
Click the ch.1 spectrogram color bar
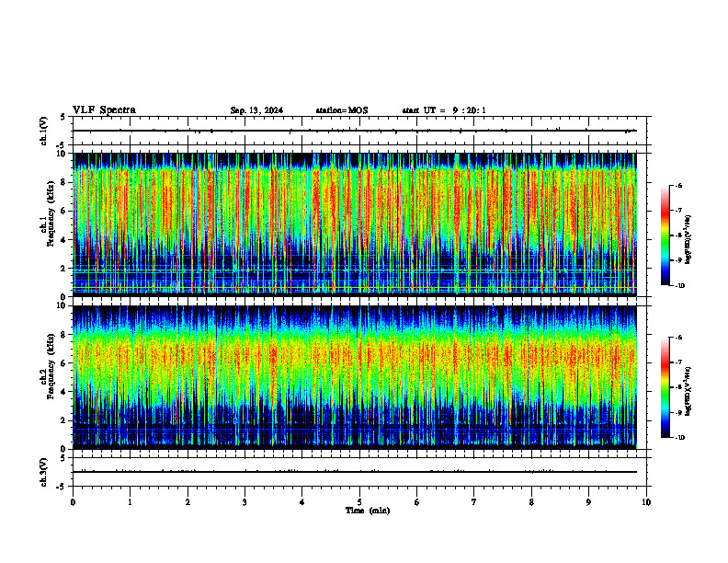click(x=665, y=236)
